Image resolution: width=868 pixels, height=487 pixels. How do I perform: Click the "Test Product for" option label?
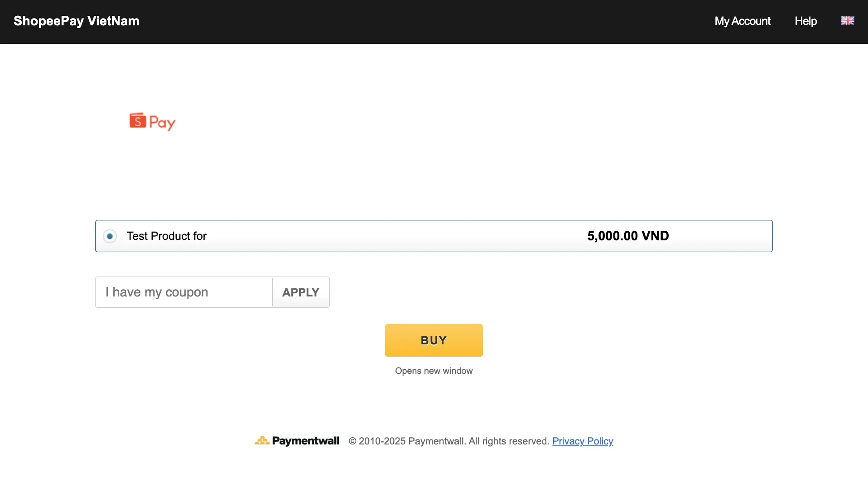[166, 236]
